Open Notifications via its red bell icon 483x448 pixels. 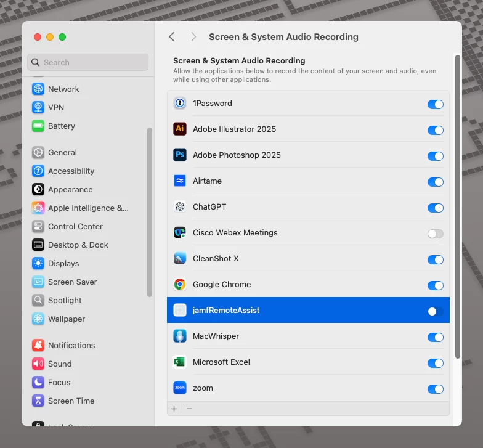(38, 345)
